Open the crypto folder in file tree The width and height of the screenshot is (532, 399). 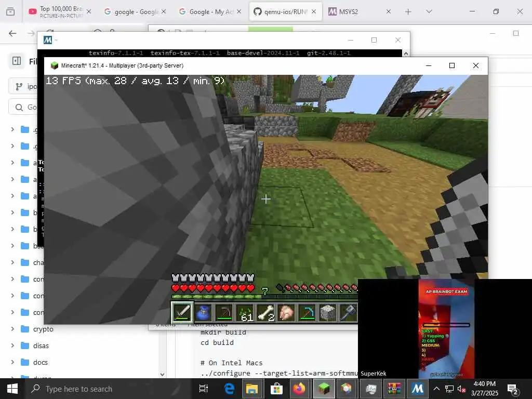(x=43, y=329)
